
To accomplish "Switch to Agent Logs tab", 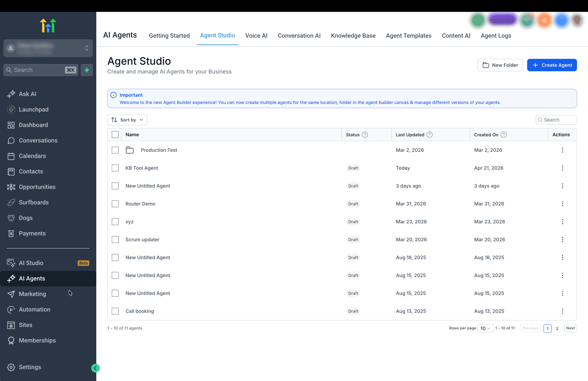I will point(496,36).
